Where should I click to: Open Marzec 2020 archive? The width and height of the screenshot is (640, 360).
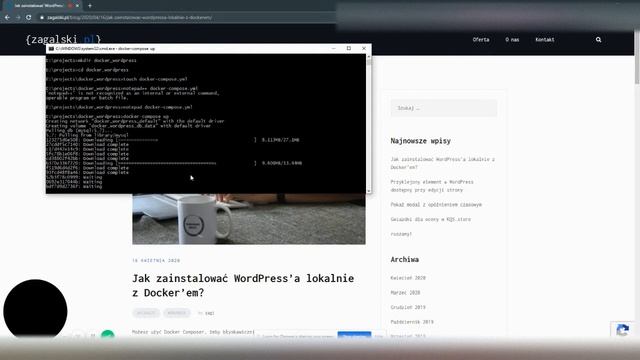[405, 293]
